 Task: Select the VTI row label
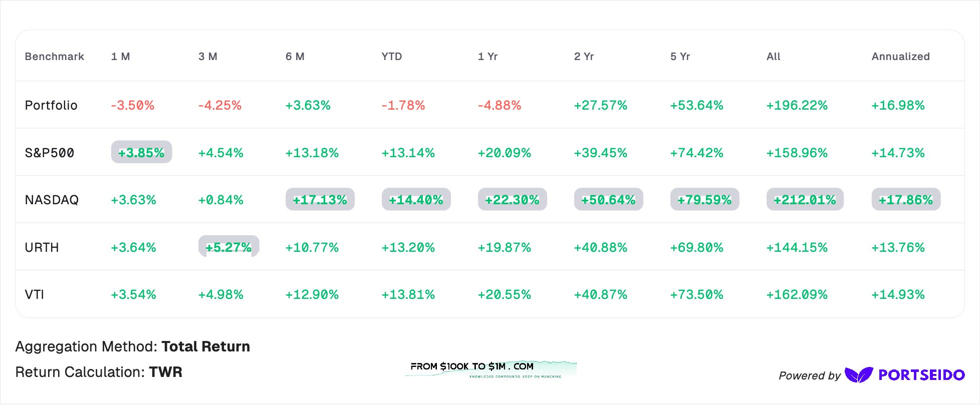(35, 294)
